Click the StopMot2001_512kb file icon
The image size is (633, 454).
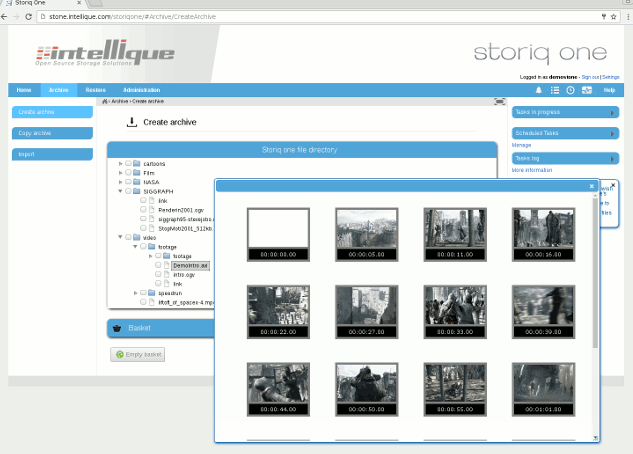[152, 228]
